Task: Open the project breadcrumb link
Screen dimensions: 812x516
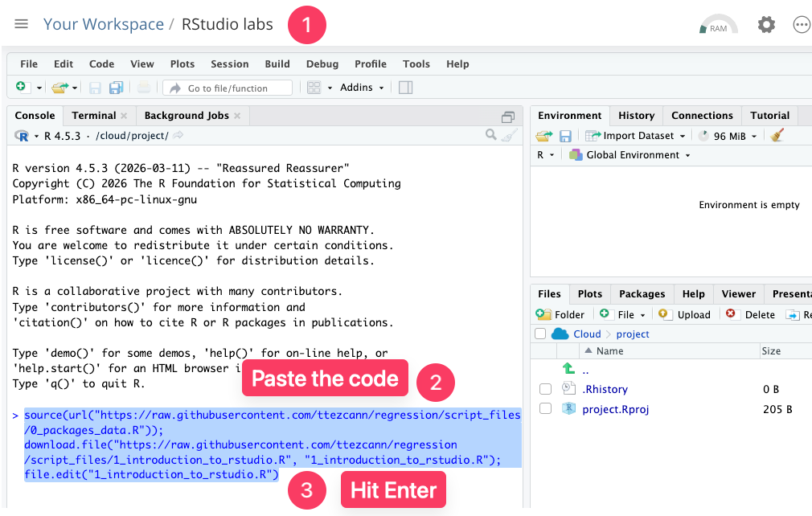Action: (632, 334)
